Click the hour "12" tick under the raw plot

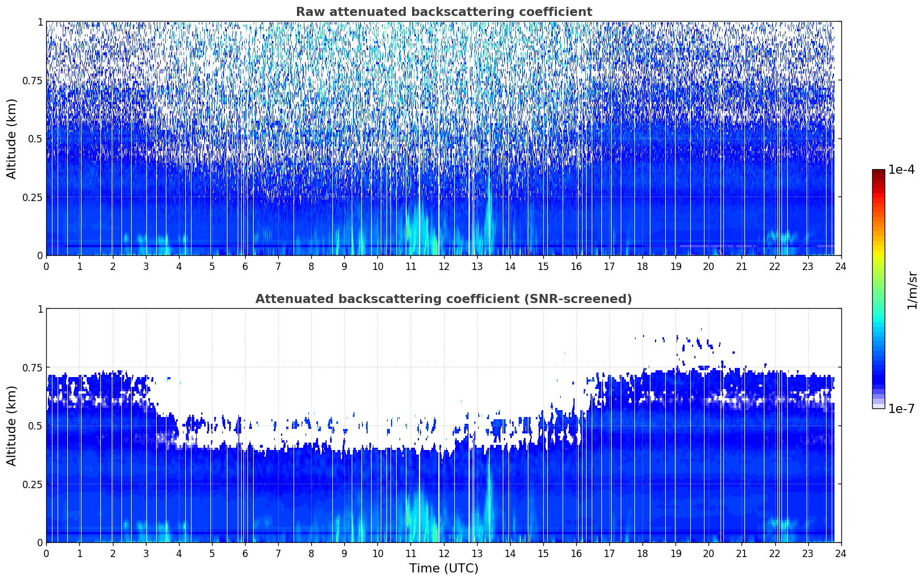click(x=444, y=266)
